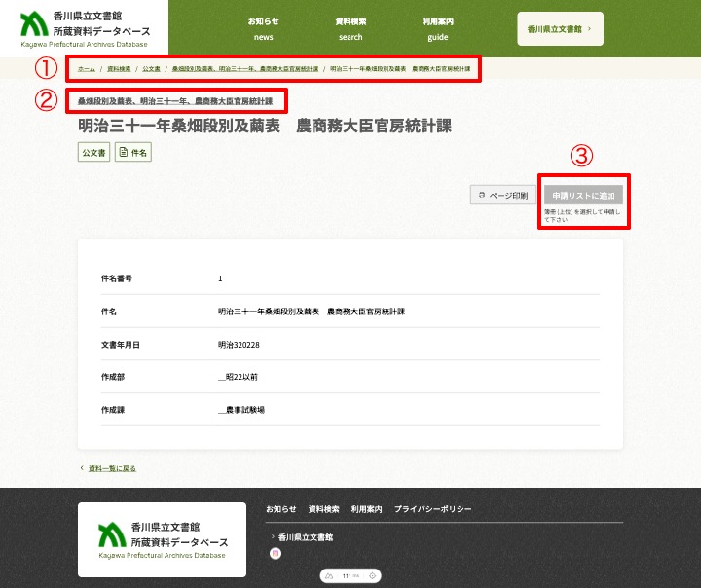The height and width of the screenshot is (588, 701).
Task: Go to ホーム in breadcrumb
Action: pos(87,69)
